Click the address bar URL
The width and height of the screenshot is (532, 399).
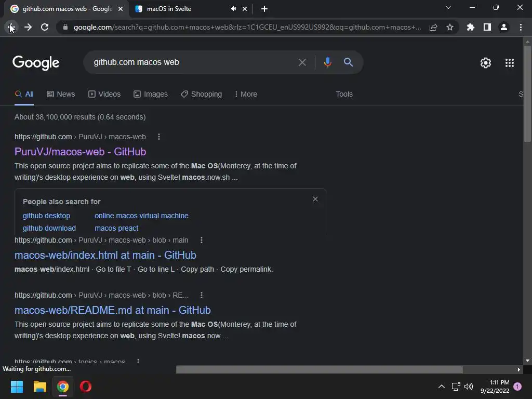point(247,27)
